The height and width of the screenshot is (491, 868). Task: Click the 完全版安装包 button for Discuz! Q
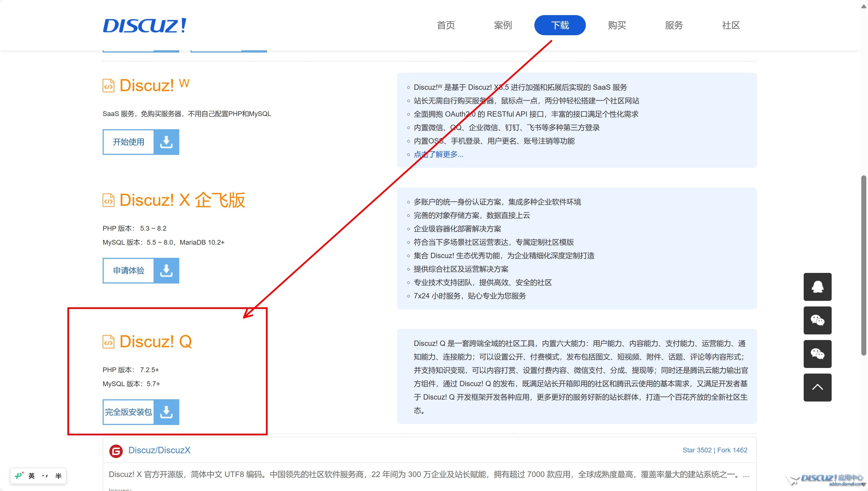coord(128,412)
